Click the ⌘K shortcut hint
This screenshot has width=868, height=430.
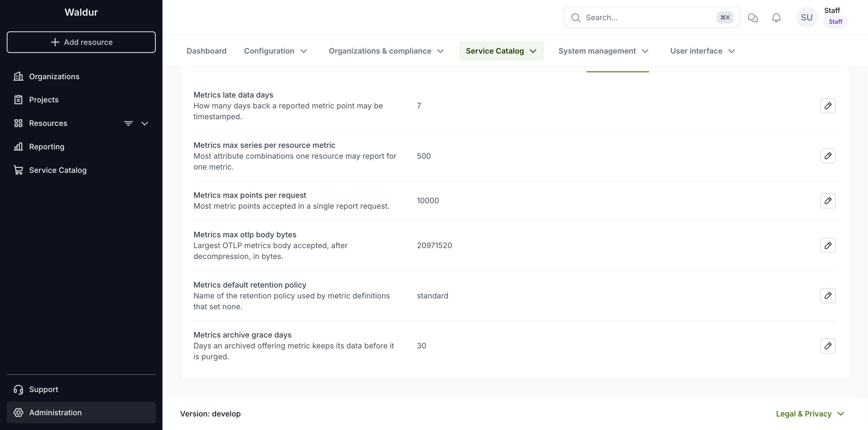click(x=725, y=17)
